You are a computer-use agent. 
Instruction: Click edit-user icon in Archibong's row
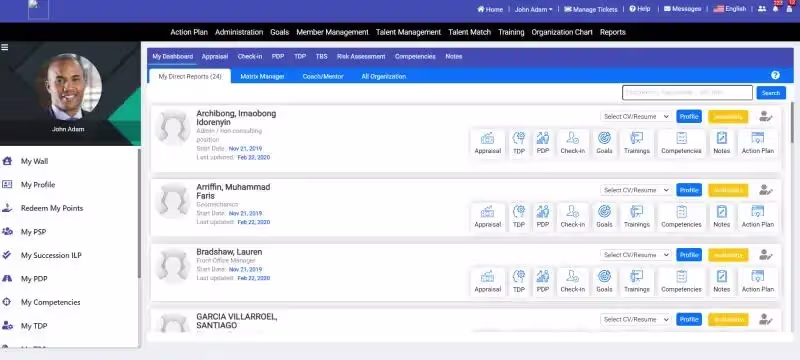[765, 116]
